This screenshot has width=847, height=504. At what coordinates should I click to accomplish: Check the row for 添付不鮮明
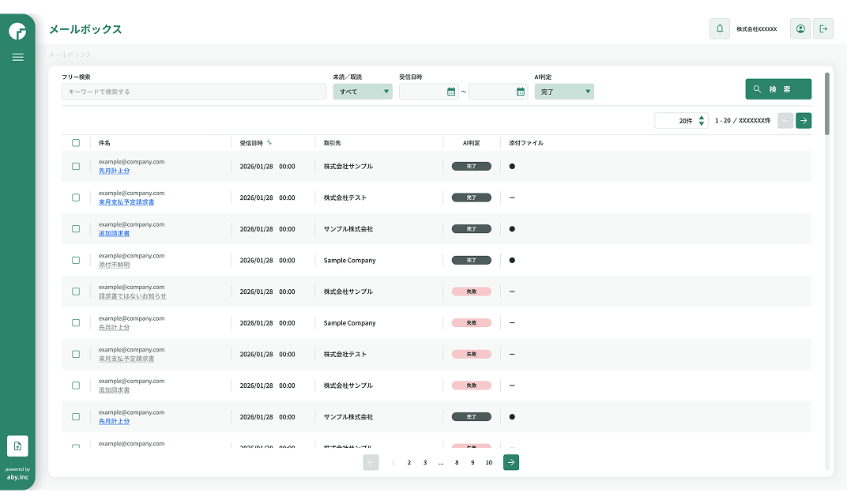[76, 261]
